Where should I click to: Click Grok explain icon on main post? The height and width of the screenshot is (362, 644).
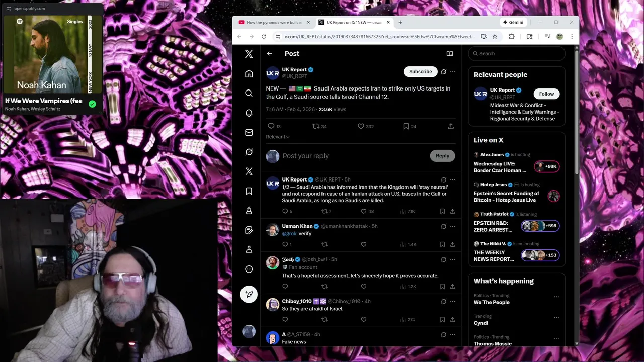tap(443, 72)
